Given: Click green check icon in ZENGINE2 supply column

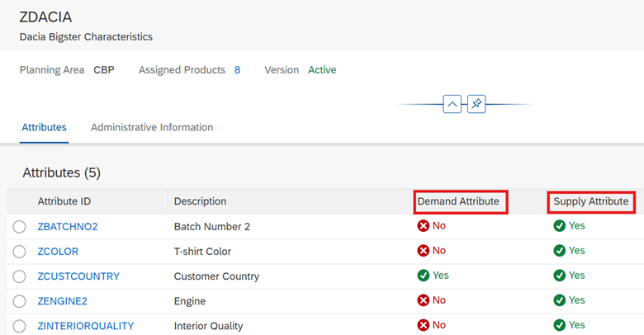Looking at the screenshot, I should pos(559,300).
